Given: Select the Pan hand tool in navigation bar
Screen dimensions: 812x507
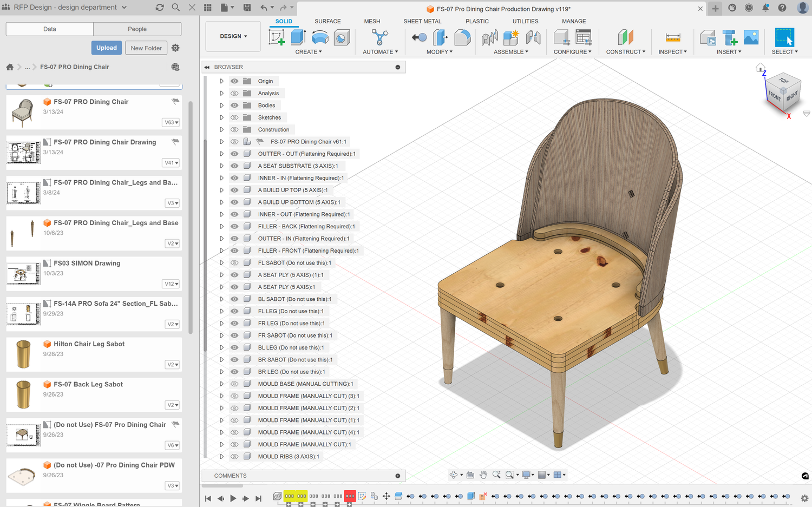Looking at the screenshot, I should click(x=483, y=475).
